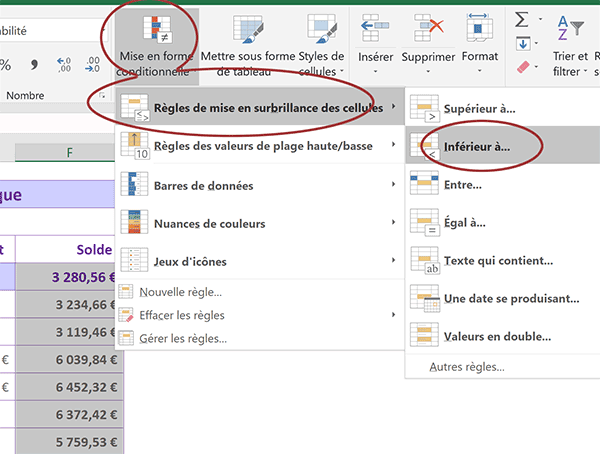Select cell with 5 759,53 €

tap(69, 441)
